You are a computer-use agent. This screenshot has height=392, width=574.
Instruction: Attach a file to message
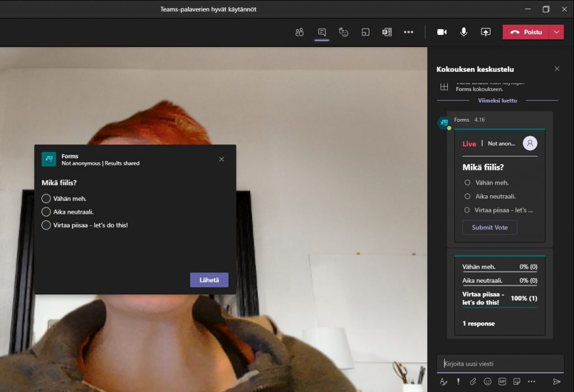pyautogui.click(x=473, y=382)
